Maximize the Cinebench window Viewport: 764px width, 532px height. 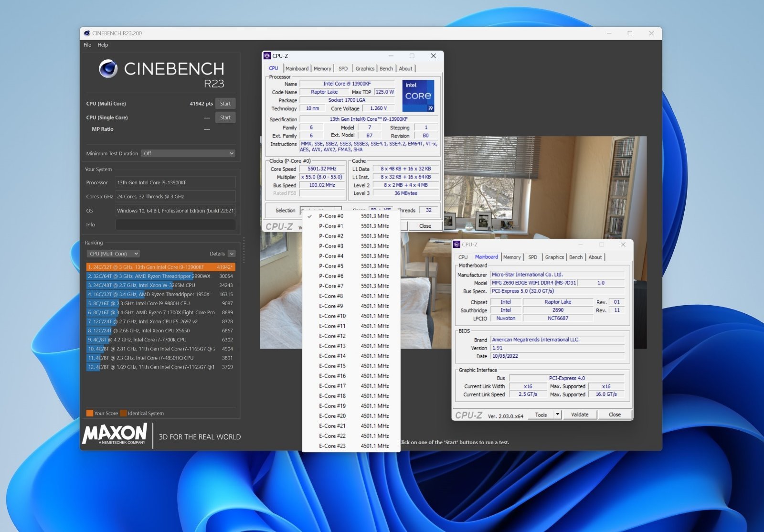630,33
